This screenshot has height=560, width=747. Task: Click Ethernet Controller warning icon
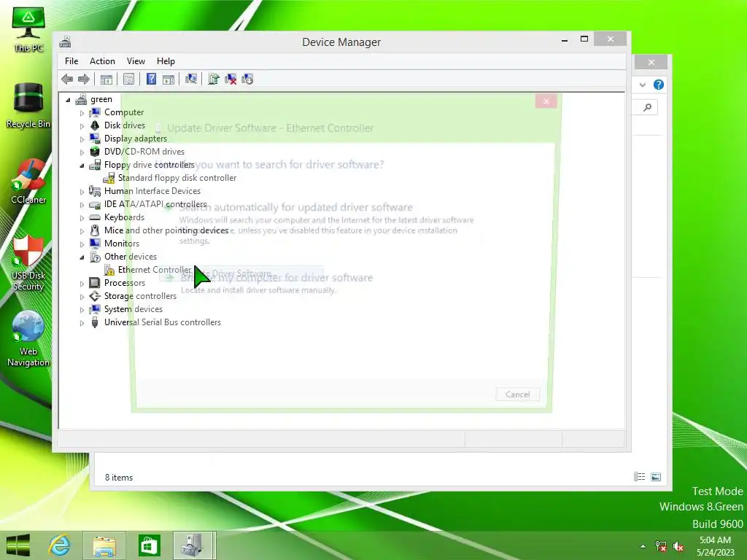click(x=109, y=270)
